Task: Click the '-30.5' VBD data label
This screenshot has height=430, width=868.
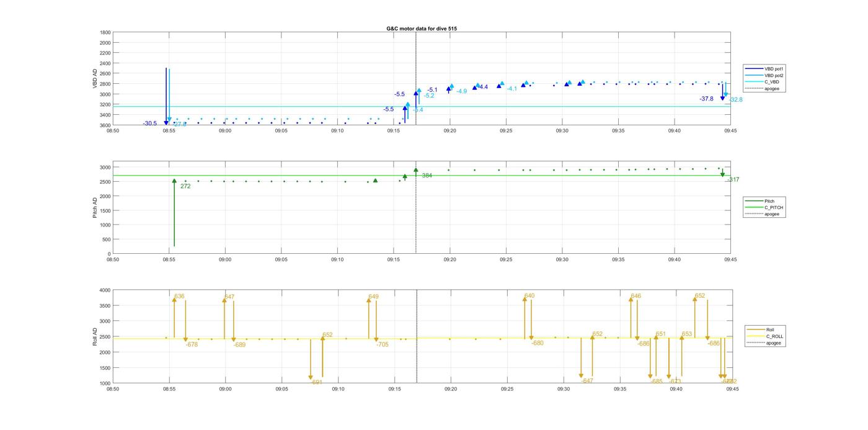Action: click(150, 123)
